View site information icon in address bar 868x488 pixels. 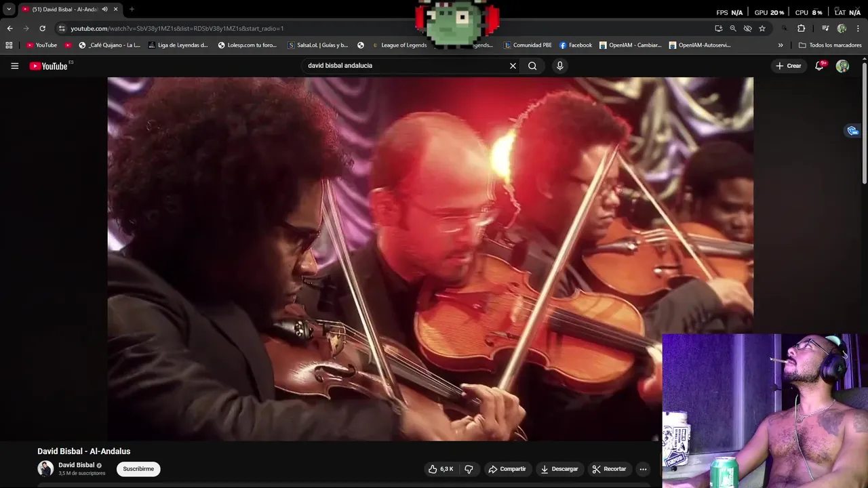(x=62, y=28)
